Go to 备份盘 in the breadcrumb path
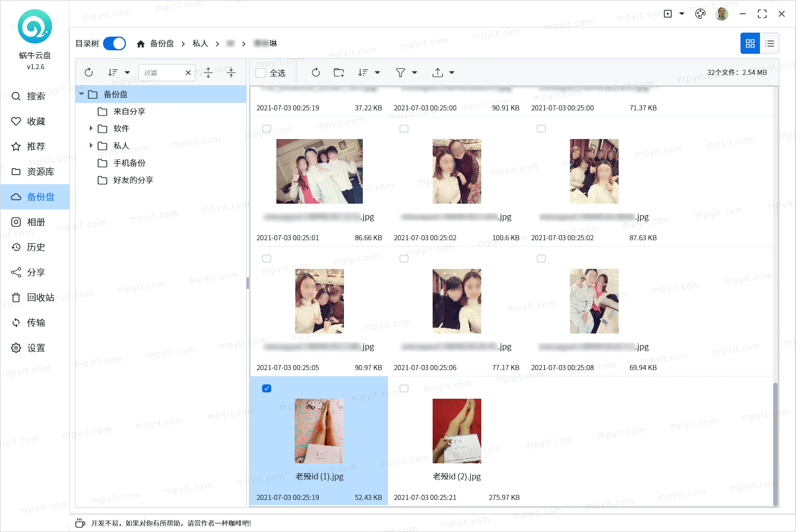This screenshot has height=532, width=796. coord(162,43)
